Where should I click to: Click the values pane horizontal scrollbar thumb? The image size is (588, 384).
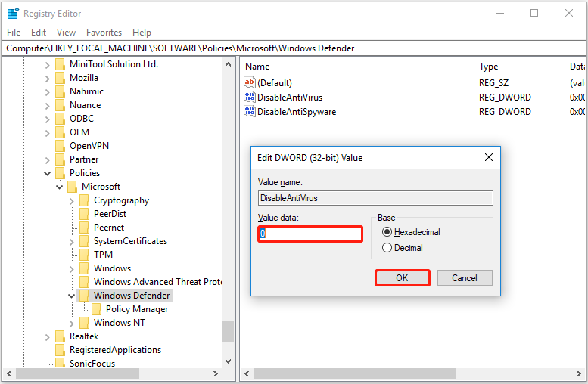[x=354, y=373]
